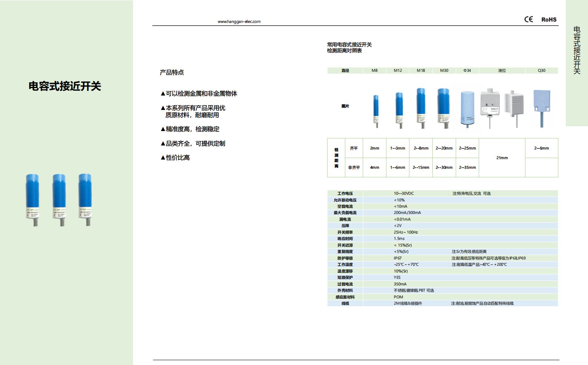Click the 齐平 row label
The height and width of the screenshot is (365, 588).
(354, 148)
